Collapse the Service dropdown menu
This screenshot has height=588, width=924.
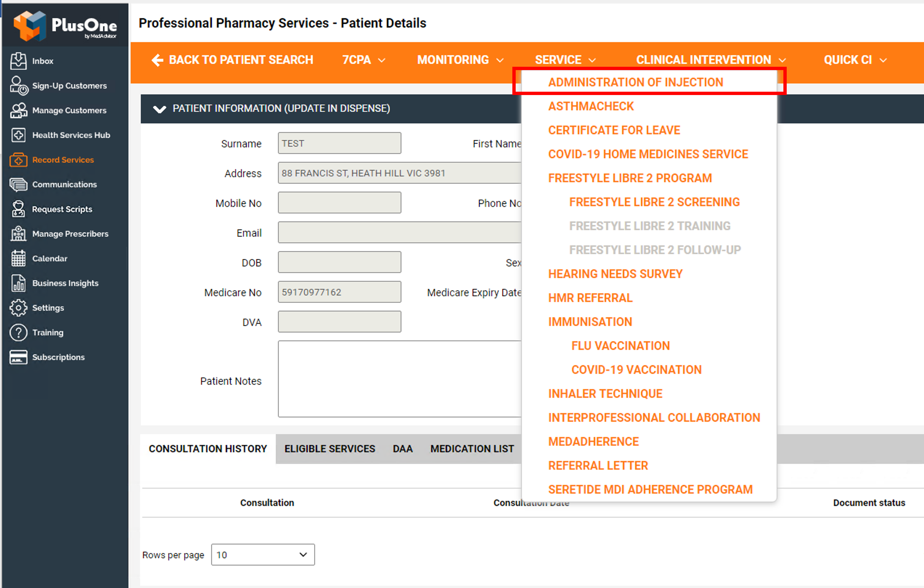point(565,60)
